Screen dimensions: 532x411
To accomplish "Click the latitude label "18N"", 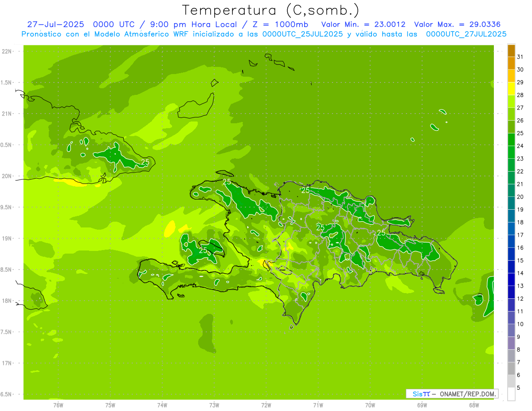I will point(7,301).
